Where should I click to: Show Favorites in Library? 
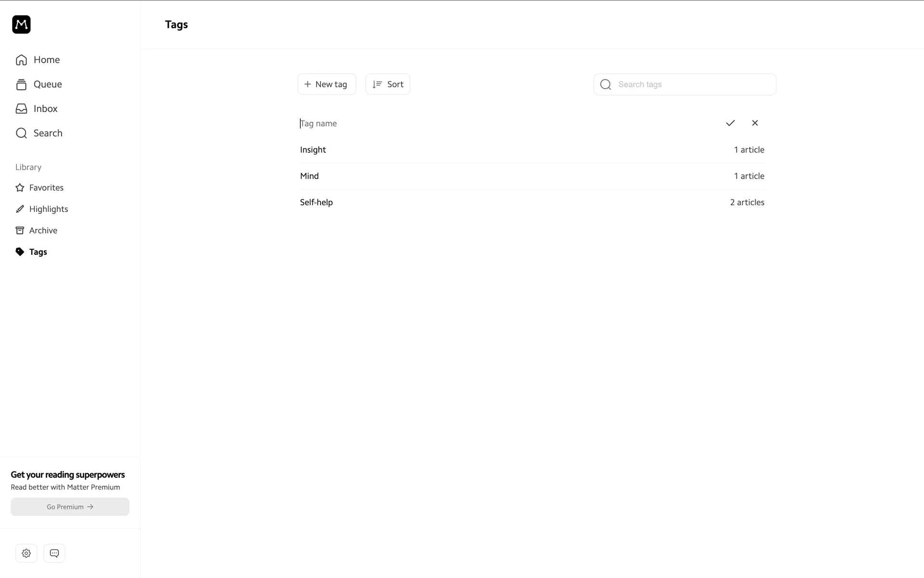point(46,188)
